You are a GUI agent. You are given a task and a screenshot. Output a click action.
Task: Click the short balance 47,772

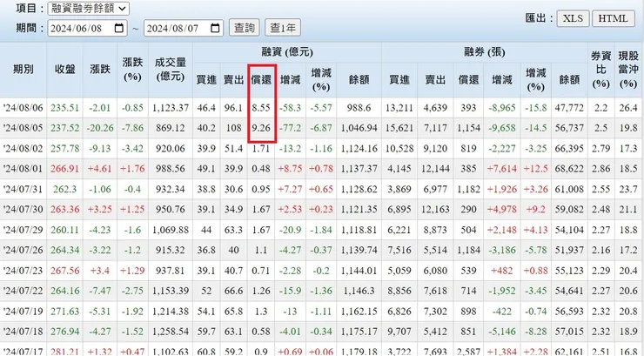[x=569, y=108]
